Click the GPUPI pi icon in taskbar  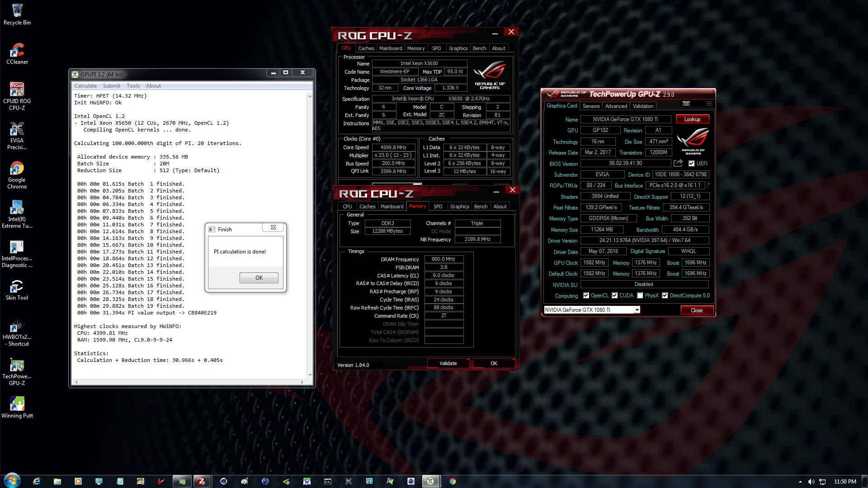click(430, 481)
